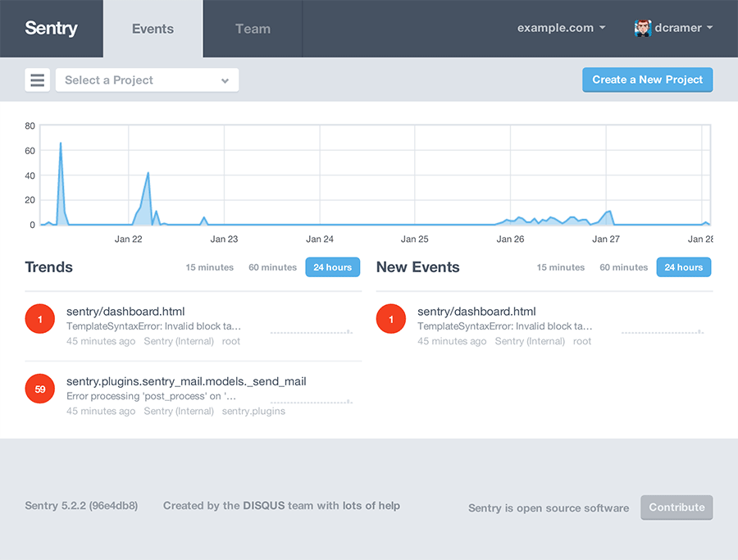Image resolution: width=738 pixels, height=560 pixels.
Task: Open the example.com team dropdown
Action: tap(561, 28)
